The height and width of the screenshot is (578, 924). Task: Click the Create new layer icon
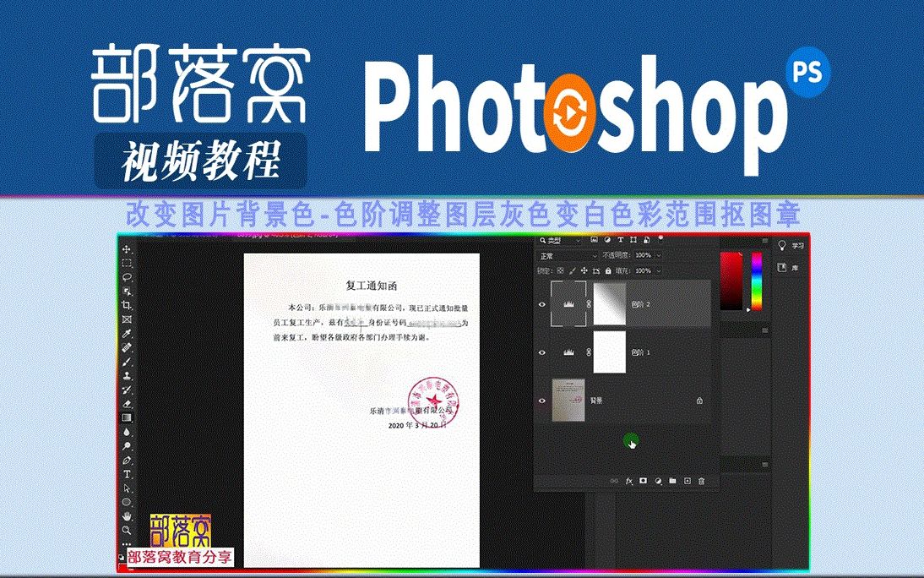tap(688, 480)
